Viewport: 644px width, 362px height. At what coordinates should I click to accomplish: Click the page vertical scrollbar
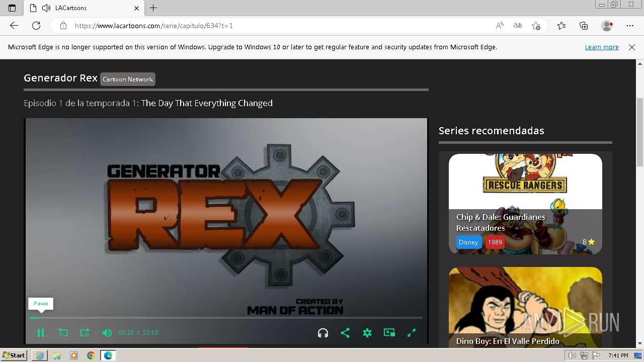(640, 132)
